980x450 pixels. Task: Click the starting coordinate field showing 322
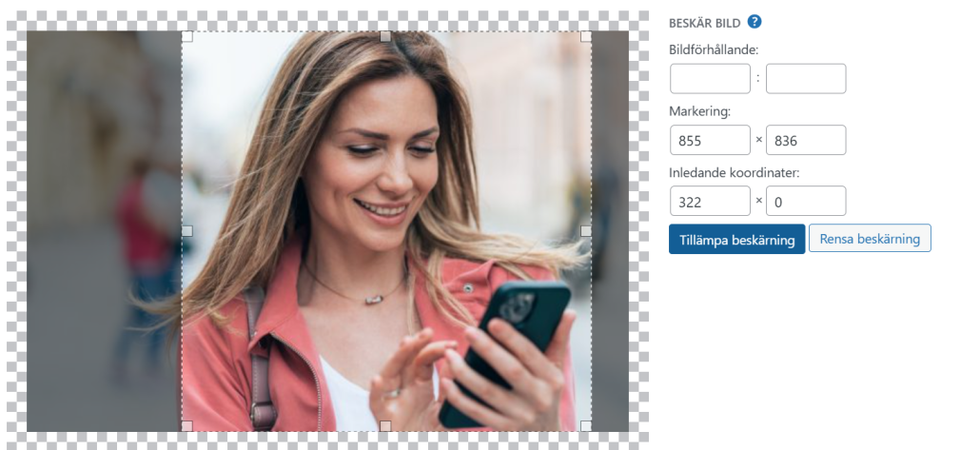click(x=710, y=201)
